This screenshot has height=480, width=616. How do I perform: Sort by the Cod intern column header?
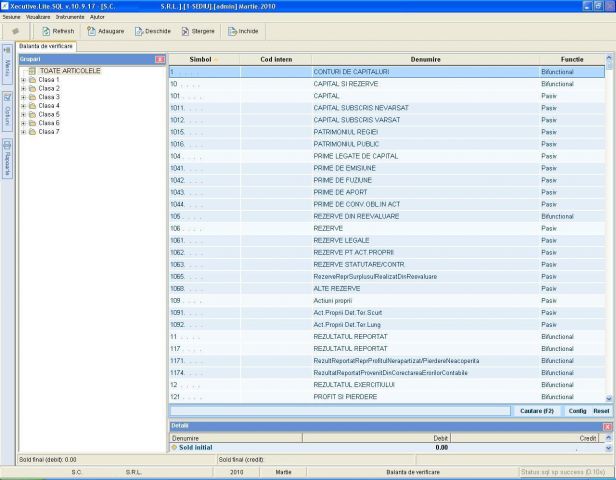pyautogui.click(x=276, y=59)
